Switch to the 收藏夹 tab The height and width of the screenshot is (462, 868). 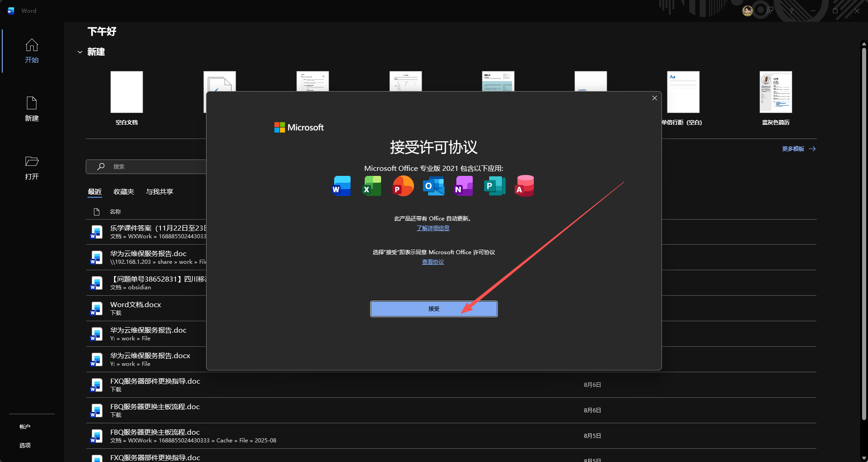point(124,191)
